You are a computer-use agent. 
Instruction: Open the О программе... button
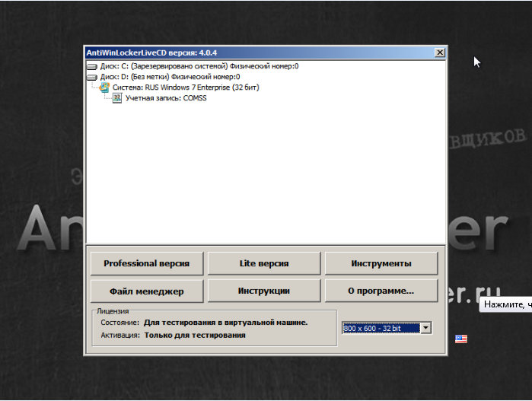(381, 291)
